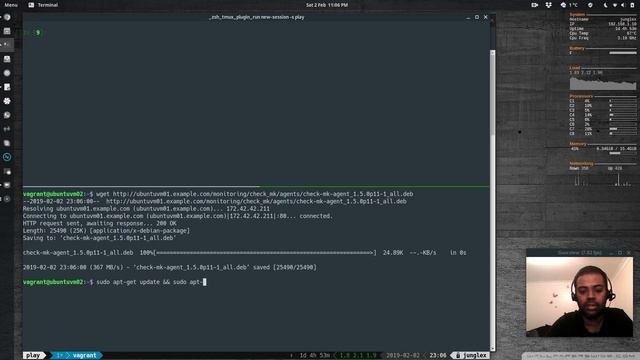Click the highlighted active terminal dock icon
The height and width of the screenshot is (360, 640).
click(7, 44)
